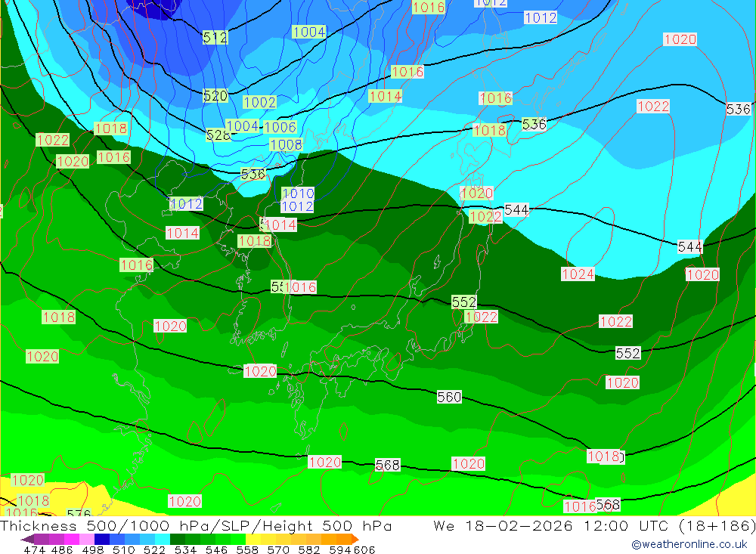Click the 534 legend scale value

[x=186, y=550]
